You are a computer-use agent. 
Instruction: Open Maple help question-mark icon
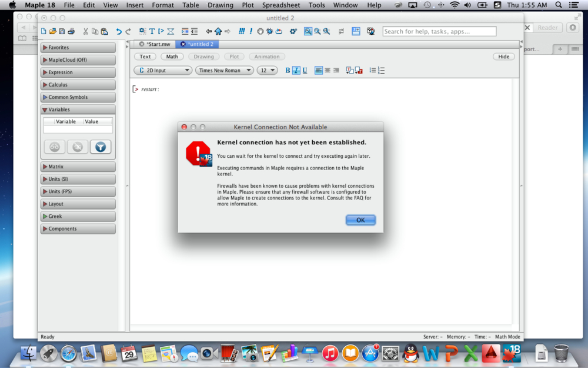(x=370, y=32)
